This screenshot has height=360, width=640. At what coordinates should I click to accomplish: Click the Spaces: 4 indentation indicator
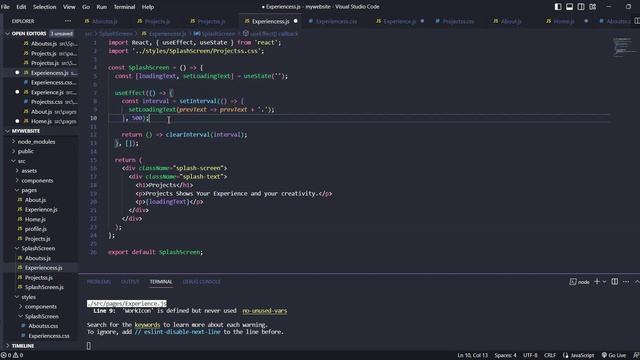pos(505,355)
